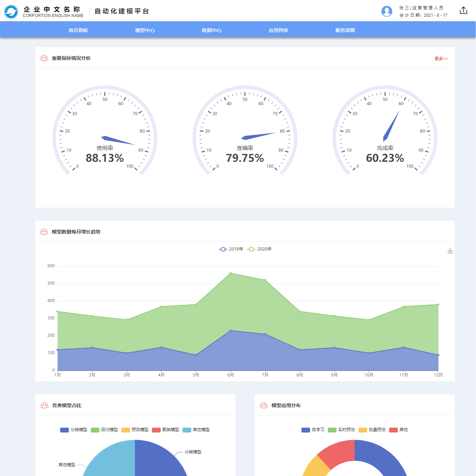Toggle the 2019年 series legend

pyautogui.click(x=231, y=249)
